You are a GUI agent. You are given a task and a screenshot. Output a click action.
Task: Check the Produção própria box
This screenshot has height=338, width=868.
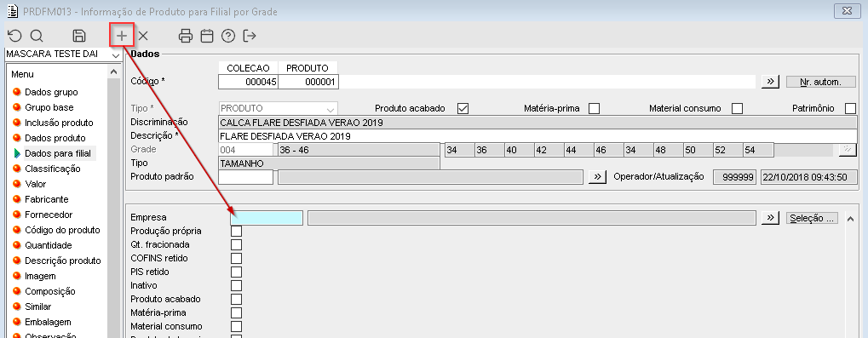pos(236,232)
